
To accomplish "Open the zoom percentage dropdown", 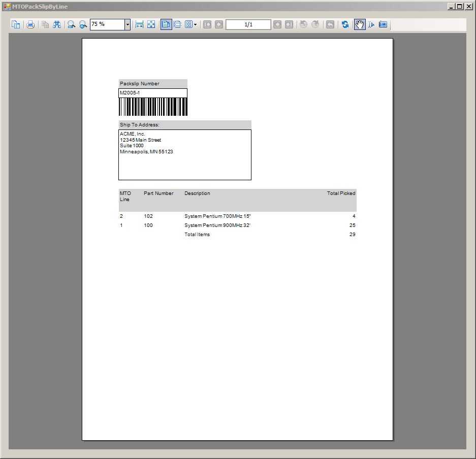I will (127, 24).
